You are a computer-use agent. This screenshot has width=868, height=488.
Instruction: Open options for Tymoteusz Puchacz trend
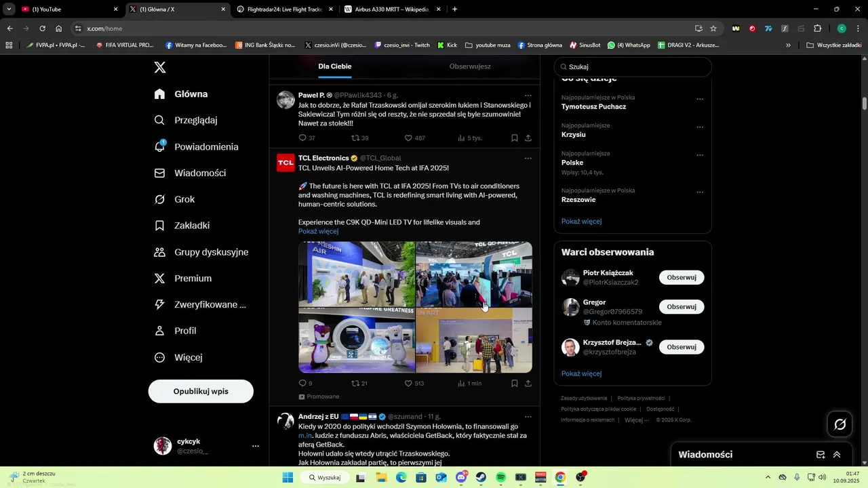click(x=700, y=99)
